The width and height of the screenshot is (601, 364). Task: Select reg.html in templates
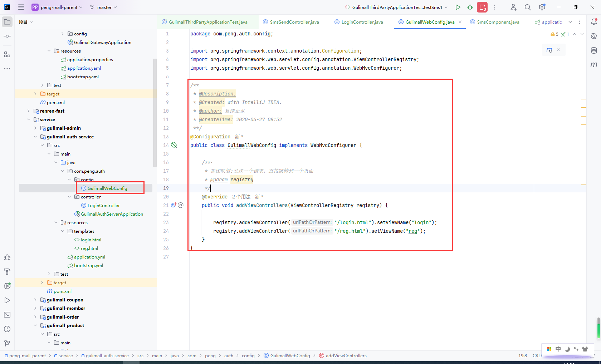tap(89, 248)
